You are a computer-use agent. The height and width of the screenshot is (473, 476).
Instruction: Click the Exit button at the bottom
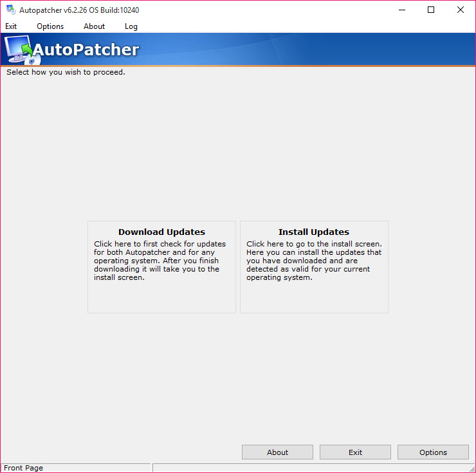point(355,452)
